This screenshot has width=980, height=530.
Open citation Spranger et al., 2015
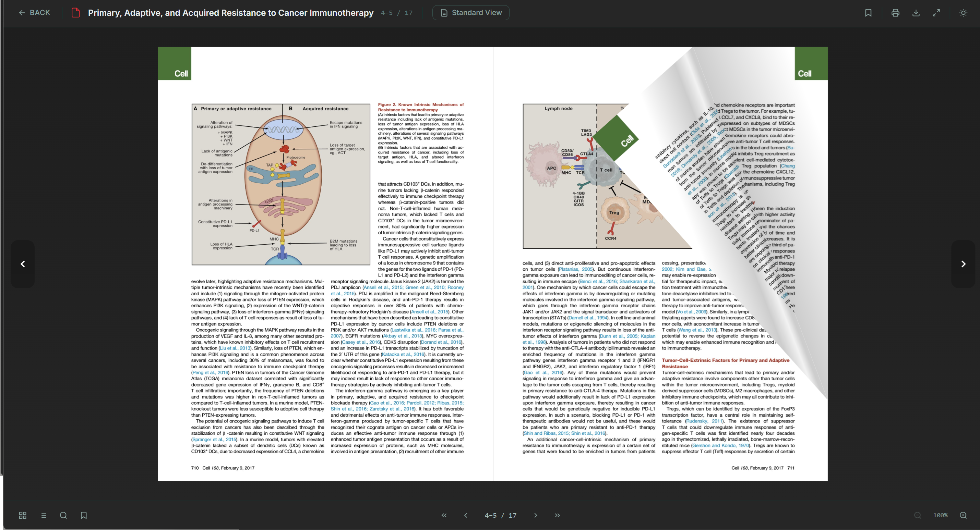(214, 440)
